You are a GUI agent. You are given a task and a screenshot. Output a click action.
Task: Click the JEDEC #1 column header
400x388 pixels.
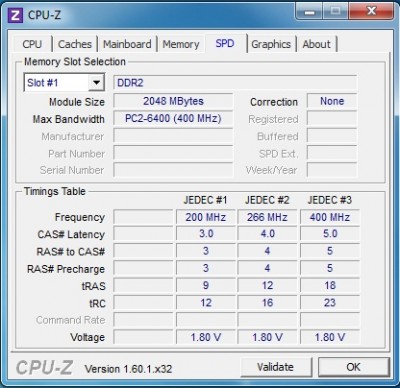(205, 200)
